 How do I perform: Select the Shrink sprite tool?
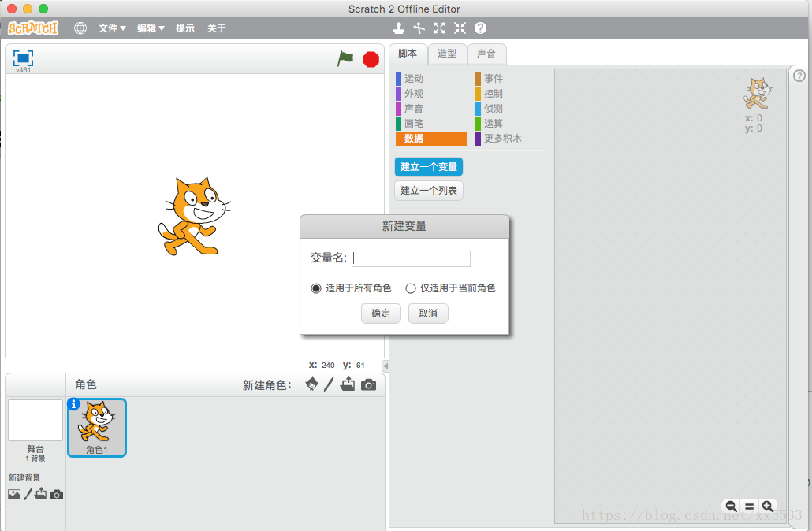(460, 28)
